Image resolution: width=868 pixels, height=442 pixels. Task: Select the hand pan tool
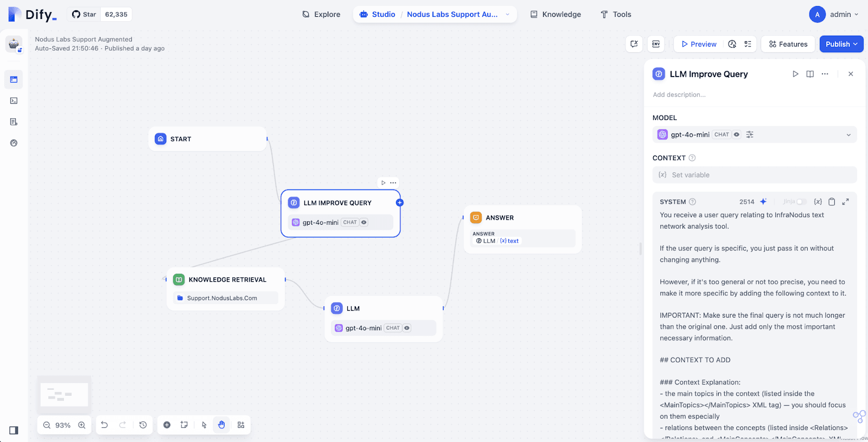221,425
